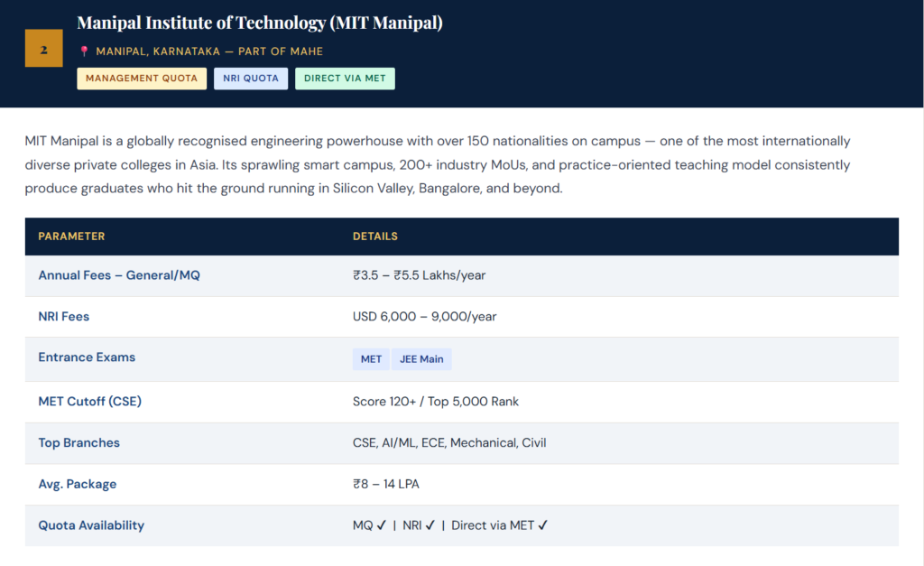Select the rank number 2 badge
The width and height of the screenshot is (924, 566).
click(x=43, y=49)
